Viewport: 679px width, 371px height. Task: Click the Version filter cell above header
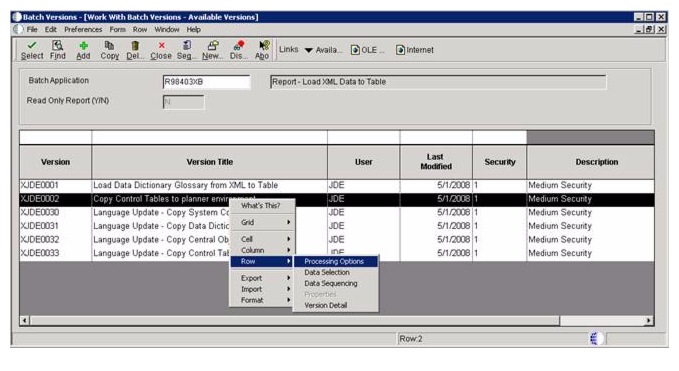(x=55, y=137)
